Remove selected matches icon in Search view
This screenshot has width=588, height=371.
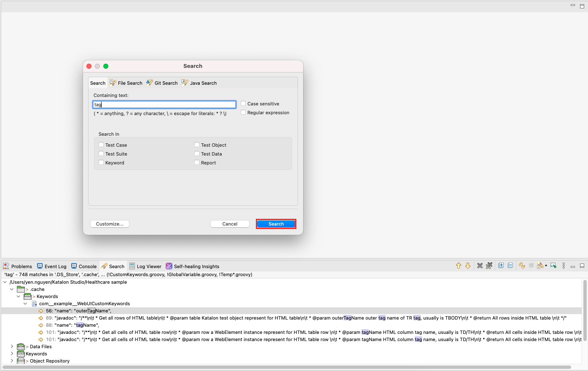pyautogui.click(x=480, y=266)
